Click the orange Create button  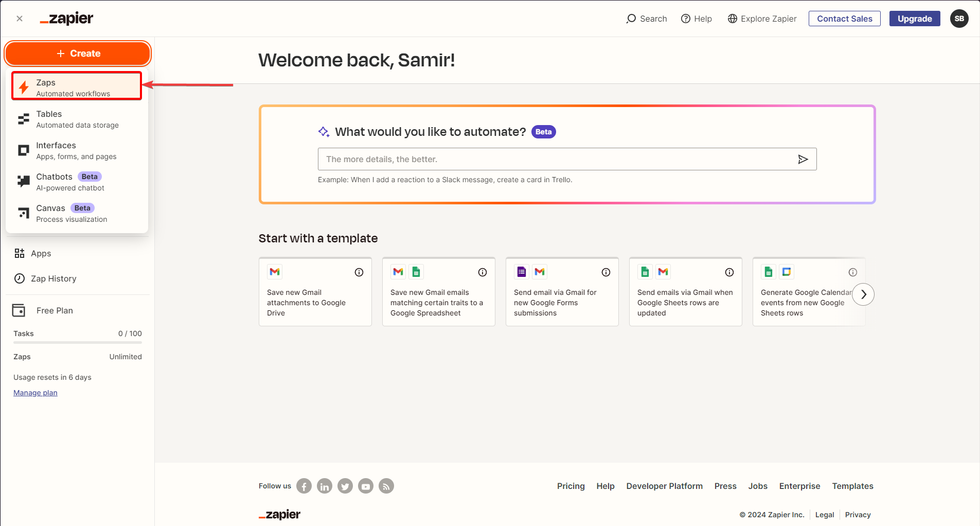pyautogui.click(x=78, y=53)
